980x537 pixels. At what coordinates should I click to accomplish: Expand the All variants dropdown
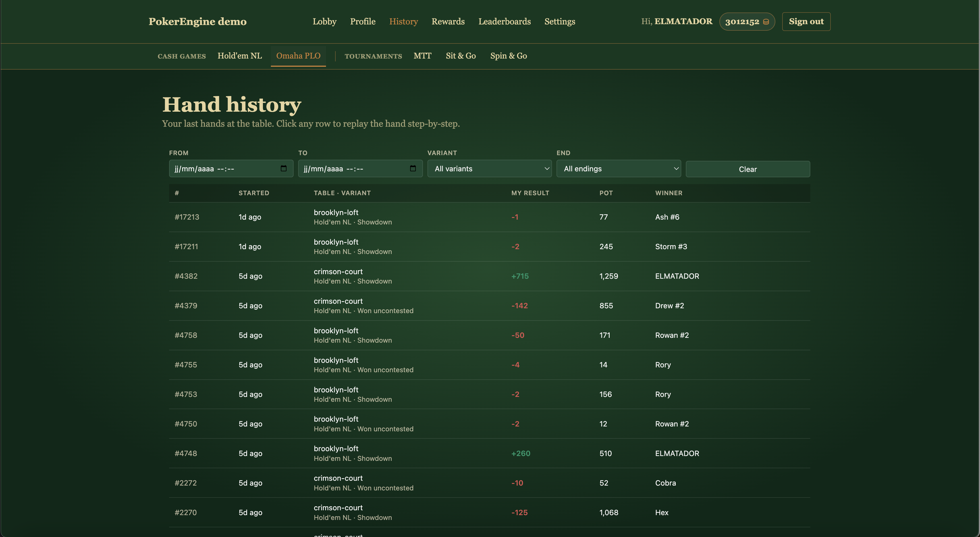(490, 168)
